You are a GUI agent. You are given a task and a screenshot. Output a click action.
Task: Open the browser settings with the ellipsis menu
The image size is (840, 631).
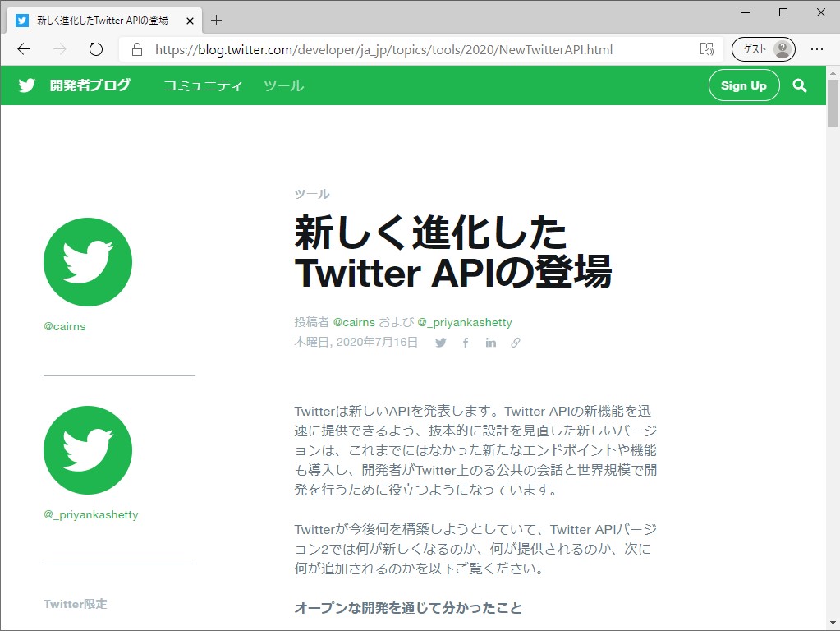pos(817,49)
